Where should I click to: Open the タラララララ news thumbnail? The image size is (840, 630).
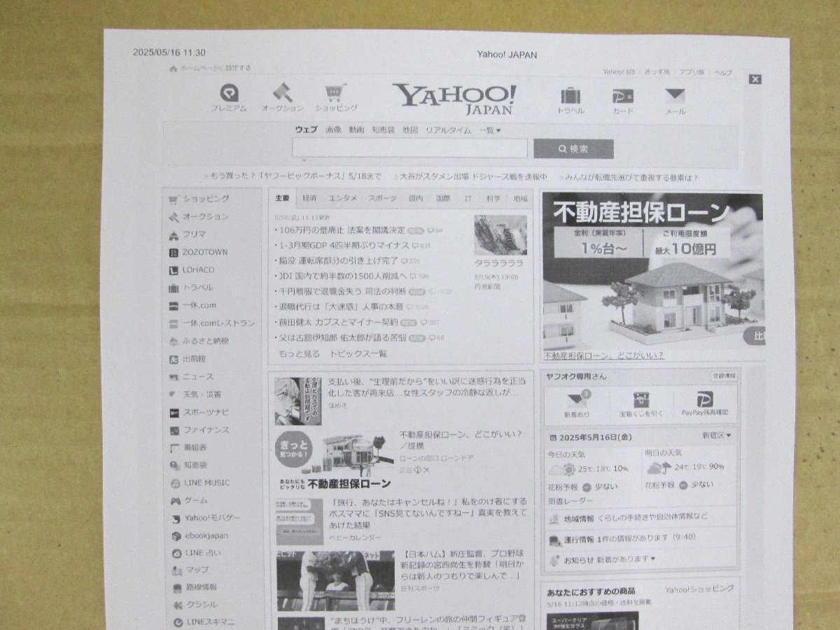500,235
